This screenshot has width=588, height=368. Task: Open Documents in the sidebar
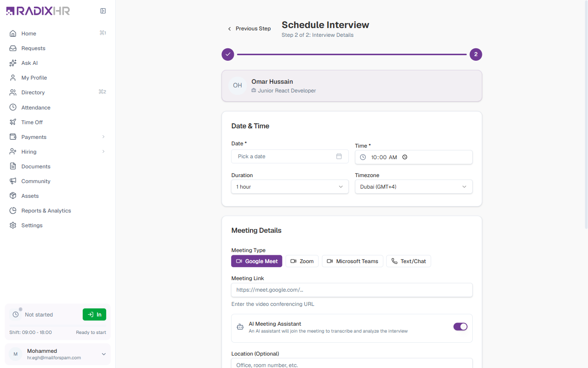click(57, 167)
